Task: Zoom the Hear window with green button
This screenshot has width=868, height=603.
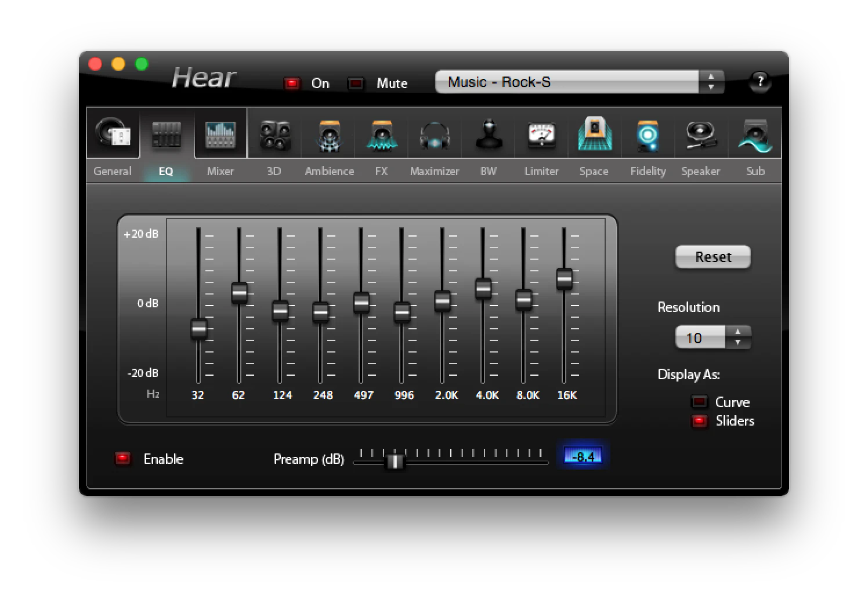Action: [142, 64]
